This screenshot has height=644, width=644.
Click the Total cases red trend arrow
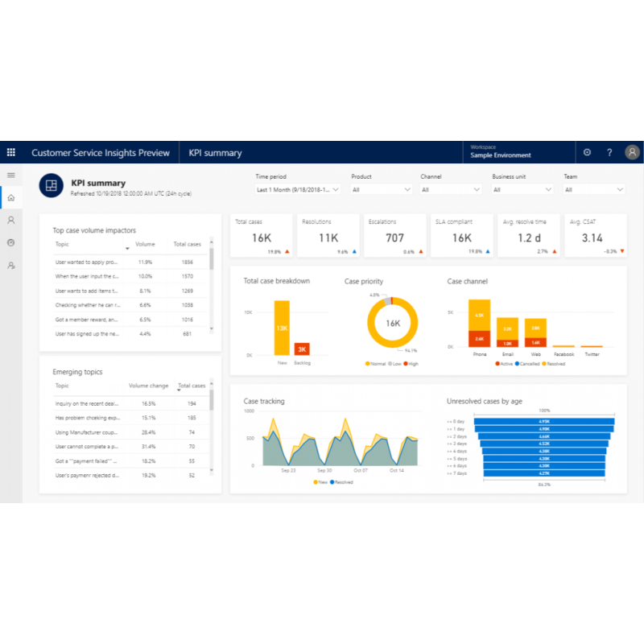pyautogui.click(x=287, y=252)
